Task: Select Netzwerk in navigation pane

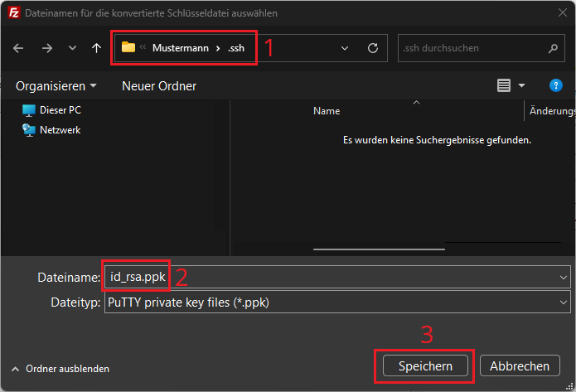Action: (x=60, y=130)
